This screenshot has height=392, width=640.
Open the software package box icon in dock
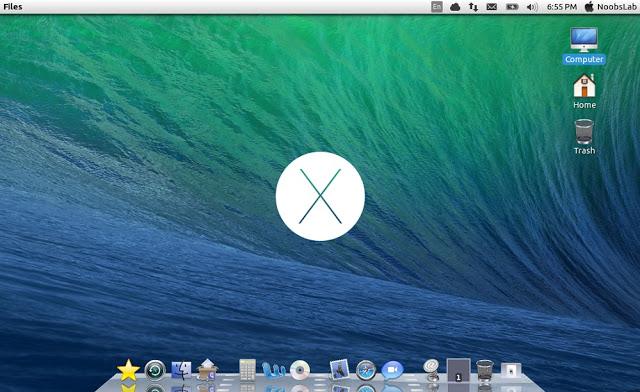point(207,370)
